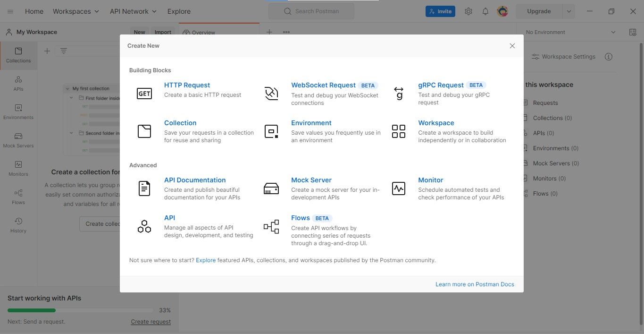Select the Environment title link

tap(311, 123)
